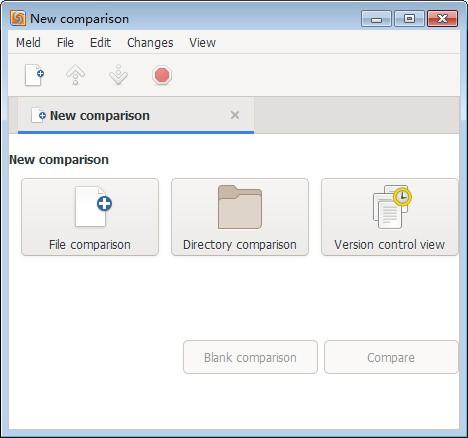This screenshot has height=438, width=468.
Task: Go to previous change arrow icon
Action: point(76,75)
